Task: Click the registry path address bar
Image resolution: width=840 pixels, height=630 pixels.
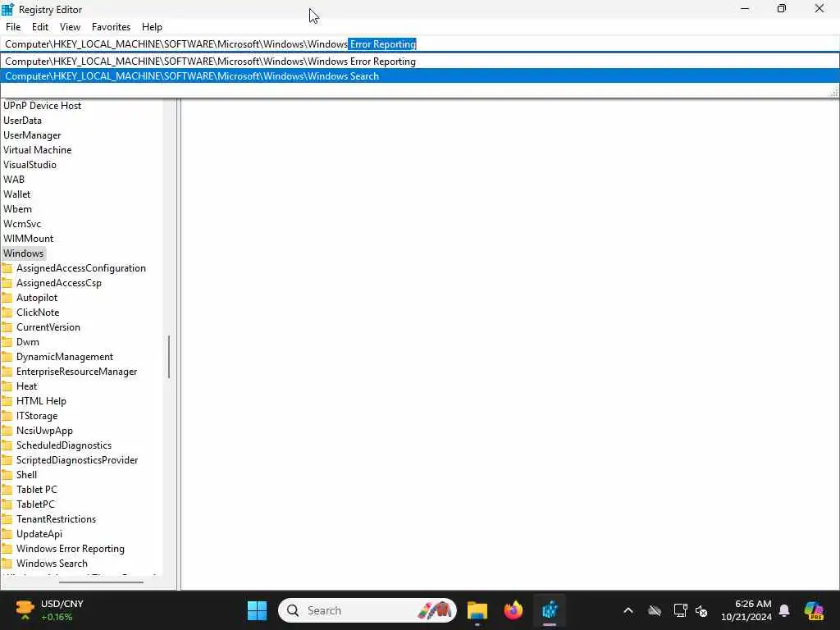Action: click(420, 44)
